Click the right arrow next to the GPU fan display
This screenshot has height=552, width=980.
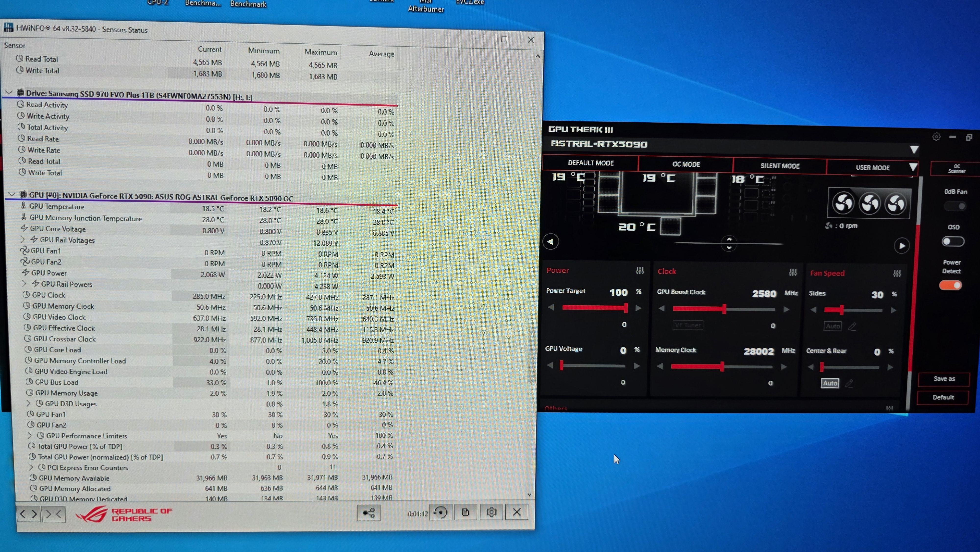pos(902,246)
